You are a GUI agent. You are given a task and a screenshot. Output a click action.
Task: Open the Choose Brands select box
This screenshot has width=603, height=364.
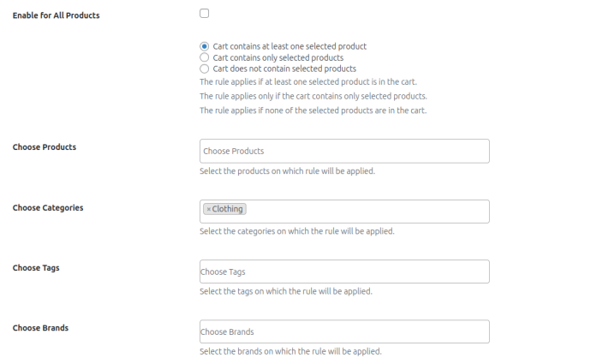coord(343,331)
